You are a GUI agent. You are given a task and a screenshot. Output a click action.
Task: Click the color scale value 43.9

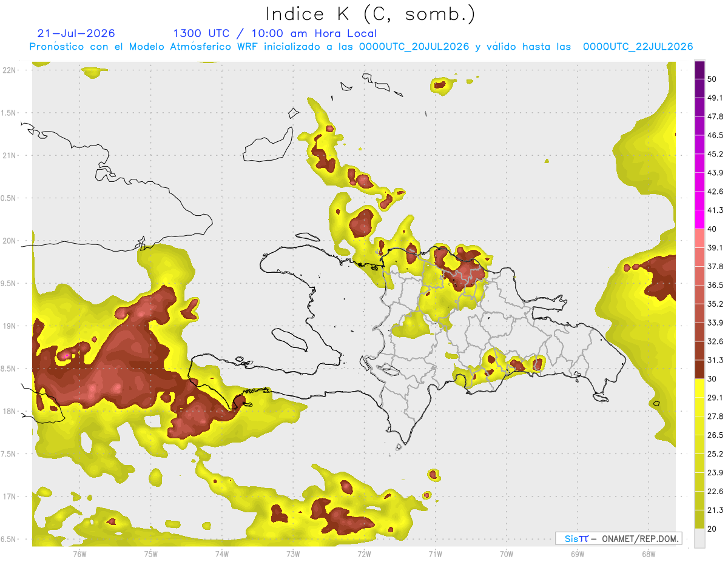coord(715,173)
